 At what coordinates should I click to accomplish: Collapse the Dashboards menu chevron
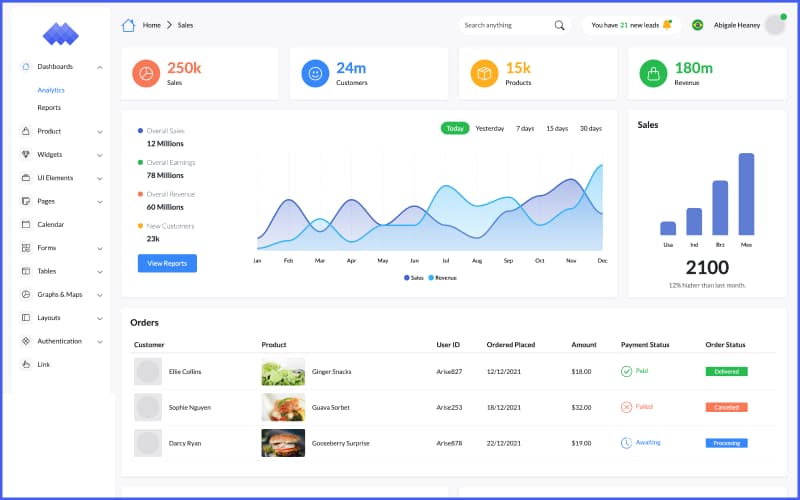(99, 67)
